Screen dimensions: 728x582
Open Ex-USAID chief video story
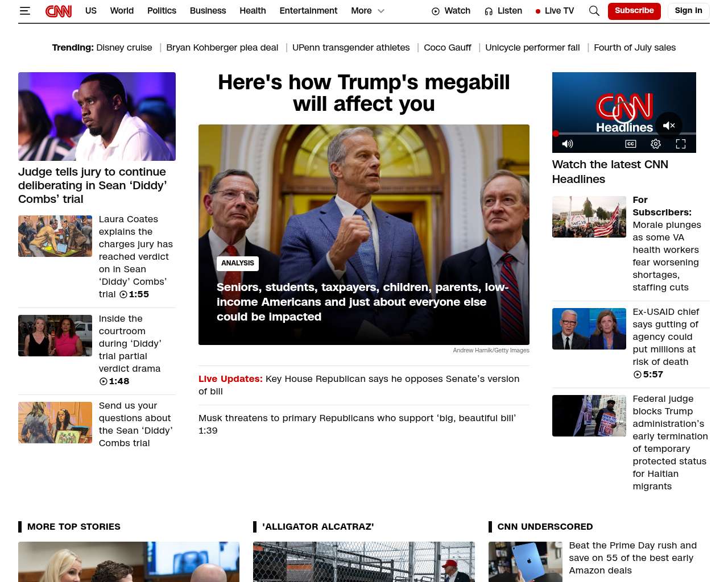click(x=666, y=343)
